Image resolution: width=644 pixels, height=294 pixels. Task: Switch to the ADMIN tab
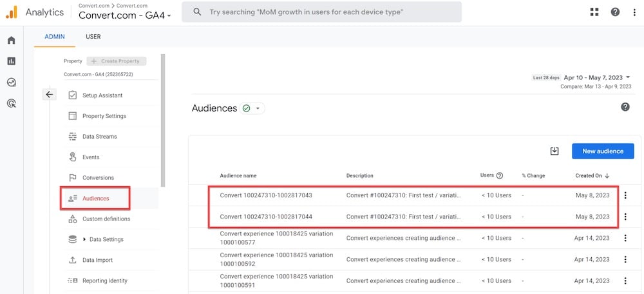tap(55, 37)
